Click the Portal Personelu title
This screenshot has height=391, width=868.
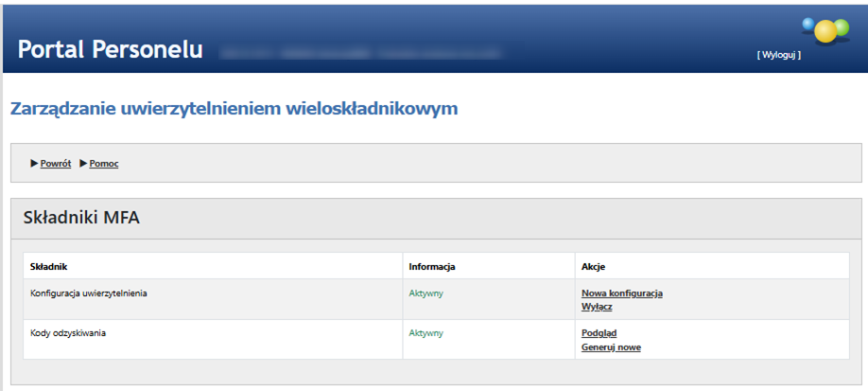(110, 49)
